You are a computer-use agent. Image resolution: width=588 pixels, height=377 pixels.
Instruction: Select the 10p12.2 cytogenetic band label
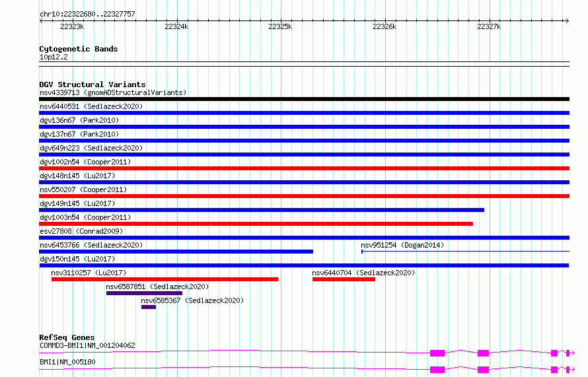(54, 57)
